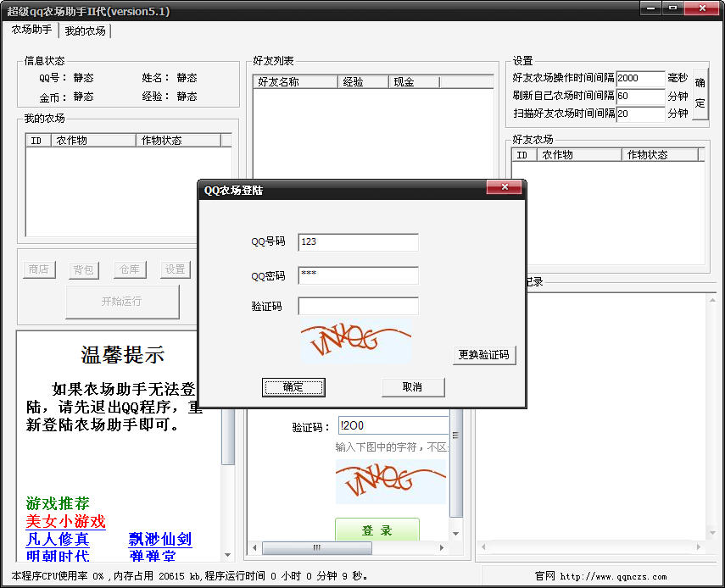Click 扫描好友农场时间间隔 input field
This screenshot has width=725, height=588.
(640, 114)
